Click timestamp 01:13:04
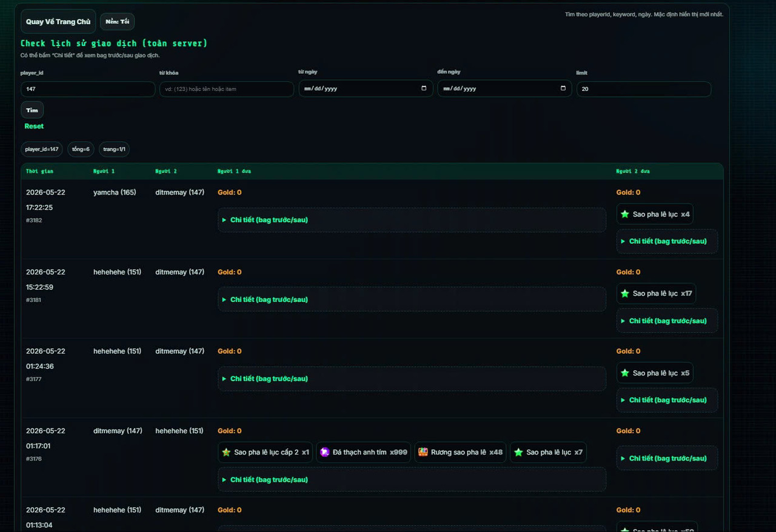This screenshot has width=776, height=532. tap(39, 525)
